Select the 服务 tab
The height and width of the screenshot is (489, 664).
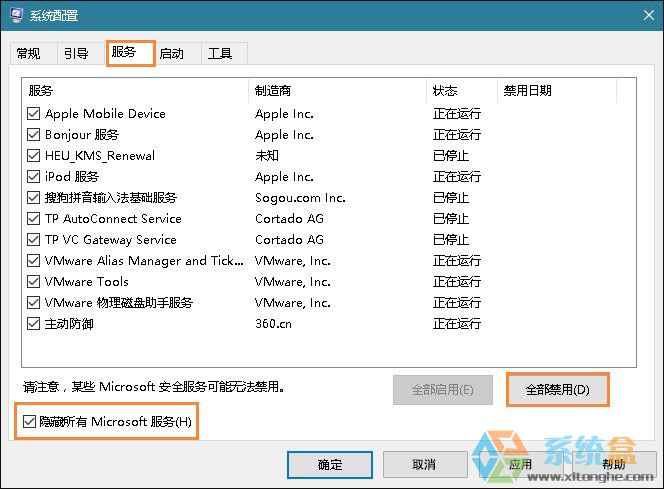pos(130,53)
